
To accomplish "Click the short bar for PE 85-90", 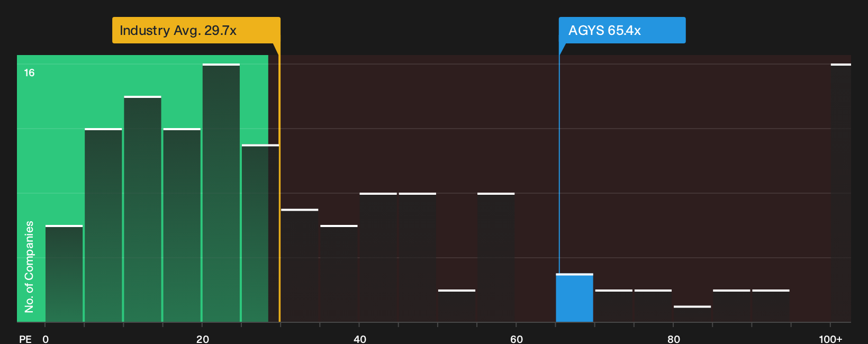I will tap(731, 306).
